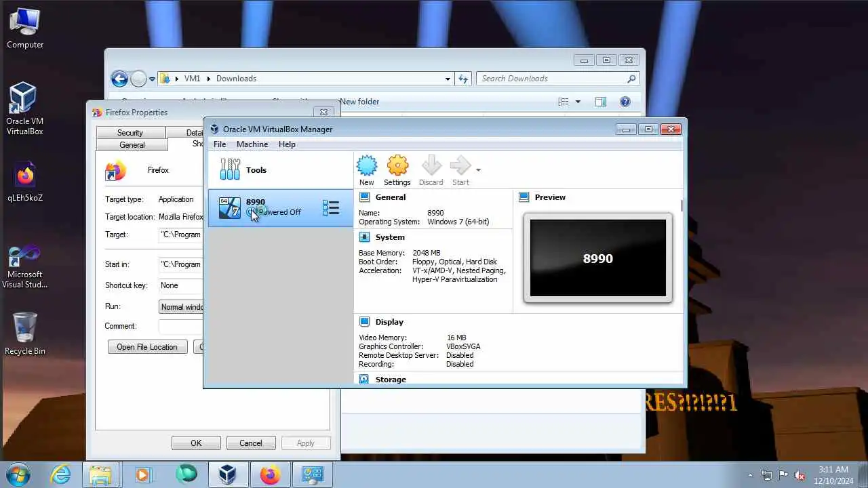Click New folder in explorer toolbar
The image size is (868, 488).
point(359,102)
